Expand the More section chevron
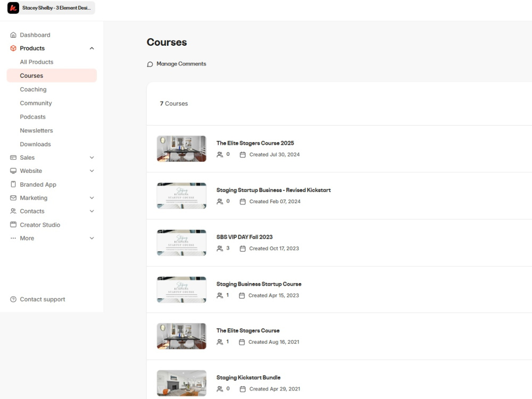Image resolution: width=532 pixels, height=399 pixels. click(92, 238)
